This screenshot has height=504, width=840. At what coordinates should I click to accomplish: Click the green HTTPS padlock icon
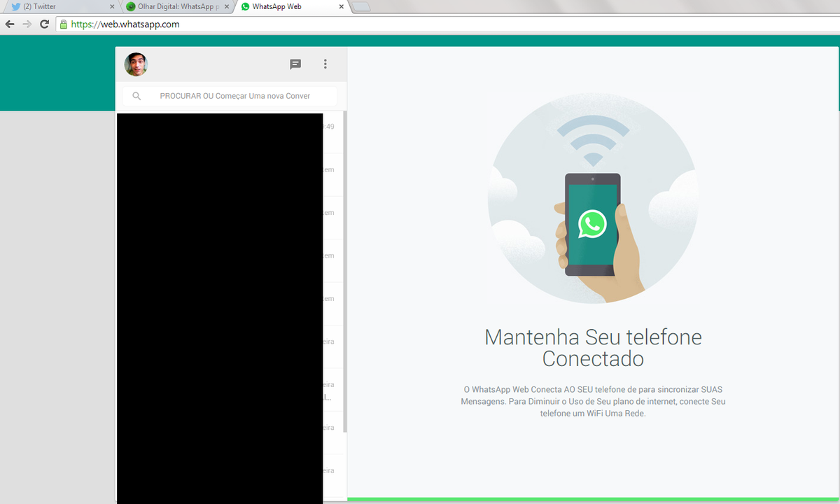tap(64, 24)
